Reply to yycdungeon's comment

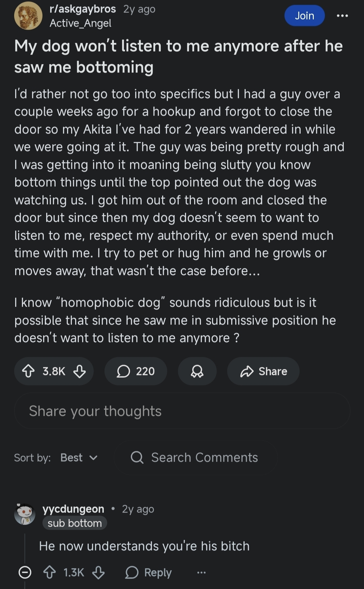pos(149,572)
